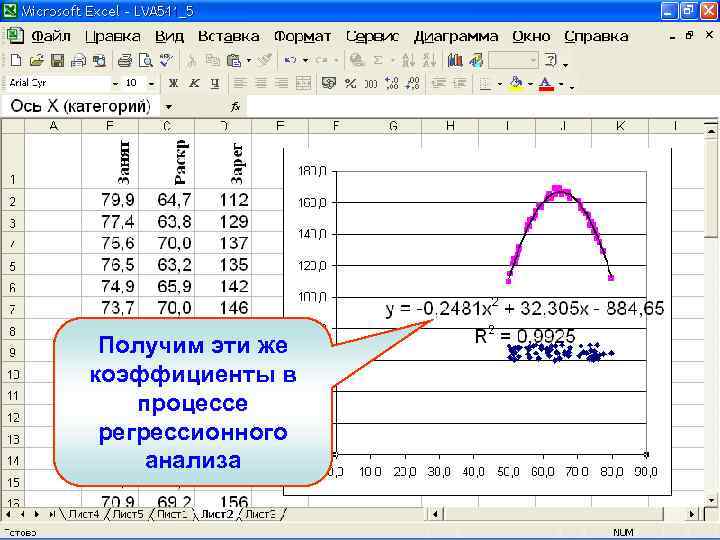The height and width of the screenshot is (540, 720).
Task: Open Help with the question mark icon
Action: pos(551,60)
